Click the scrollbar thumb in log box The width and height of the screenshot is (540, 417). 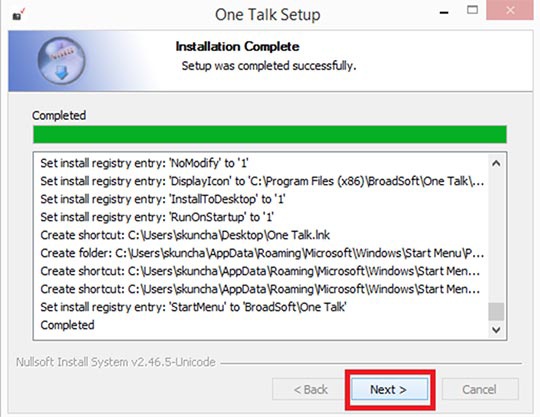[496, 311]
